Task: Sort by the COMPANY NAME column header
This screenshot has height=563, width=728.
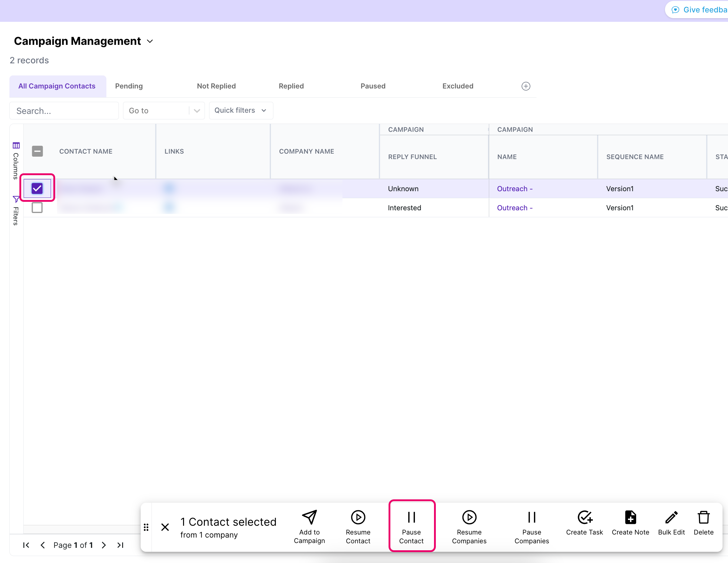Action: 306,151
